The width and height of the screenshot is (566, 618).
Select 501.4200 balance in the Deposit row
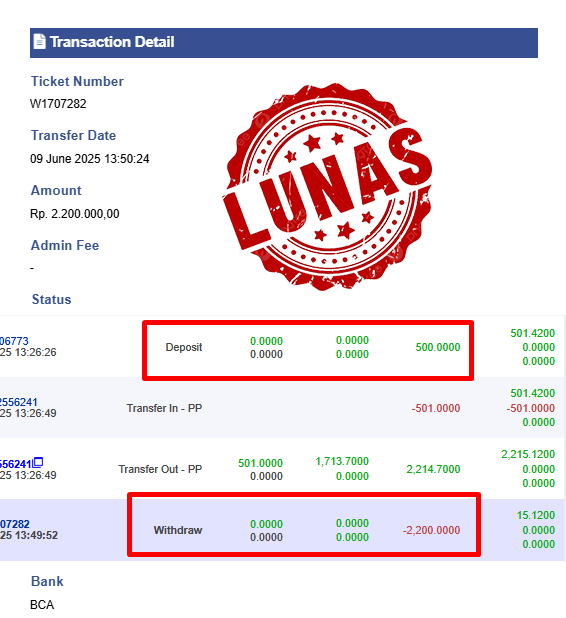(x=532, y=333)
